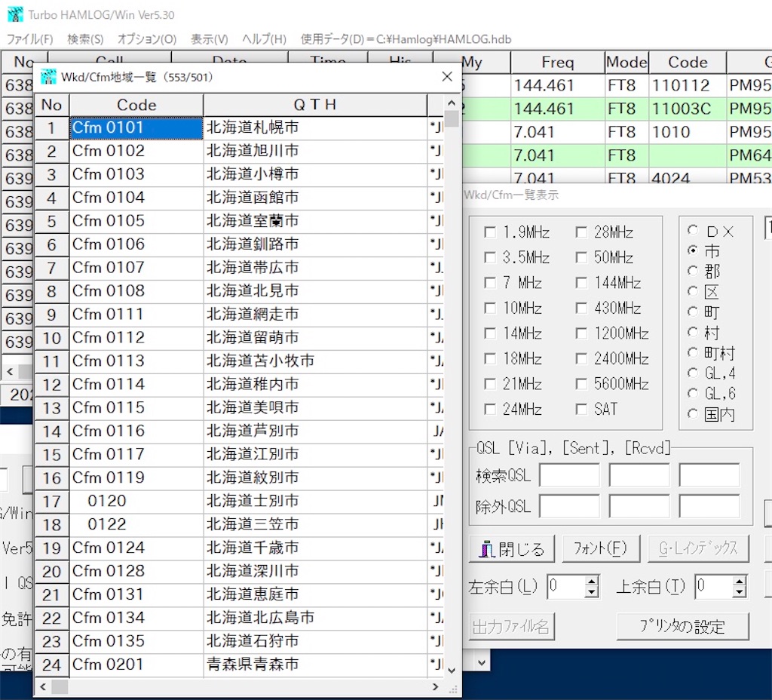Check the 144MHz band checkbox
Viewport: 772px width, 700px height.
point(581,282)
